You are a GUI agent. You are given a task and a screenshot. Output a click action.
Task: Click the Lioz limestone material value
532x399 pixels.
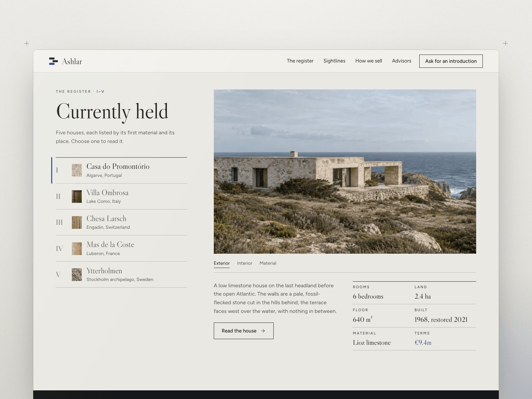(x=372, y=342)
